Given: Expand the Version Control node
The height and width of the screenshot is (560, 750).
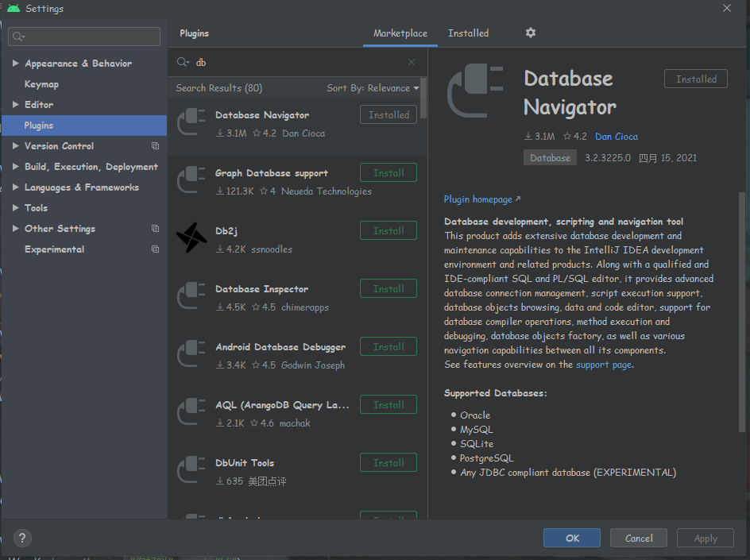Looking at the screenshot, I should coord(15,146).
